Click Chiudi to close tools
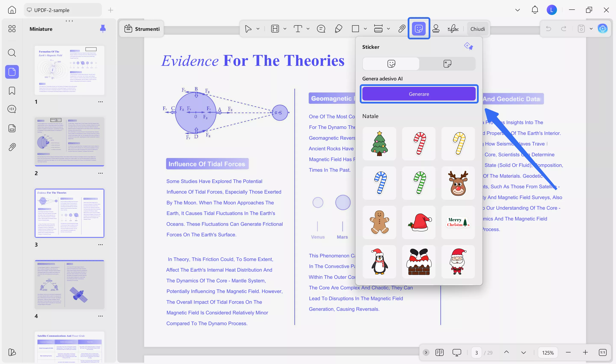The width and height of the screenshot is (616, 364). click(477, 29)
